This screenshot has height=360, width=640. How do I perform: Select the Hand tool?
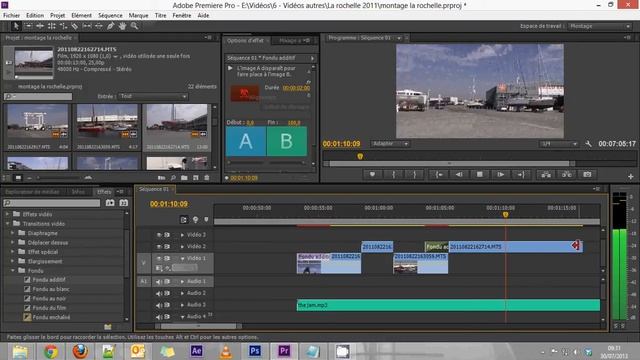(x=122, y=26)
